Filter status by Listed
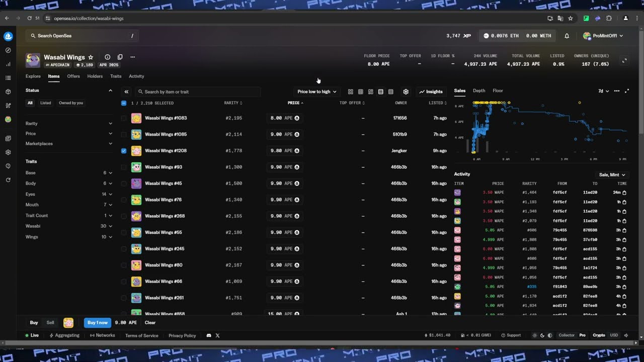Viewport: 644px width, 362px height. coord(46,103)
